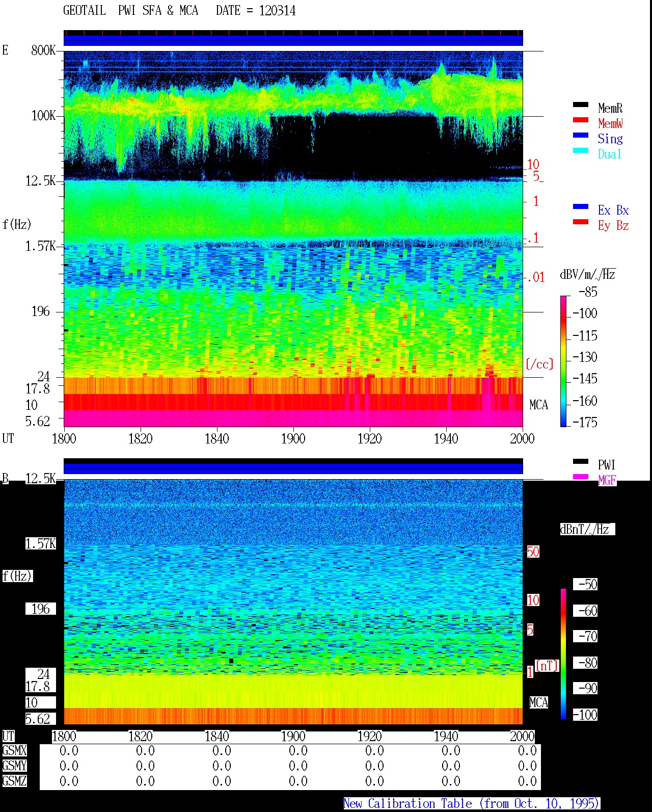The height and width of the screenshot is (812, 652).
Task: Click the E panel '1.57K' frequency label
Action: [x=41, y=246]
